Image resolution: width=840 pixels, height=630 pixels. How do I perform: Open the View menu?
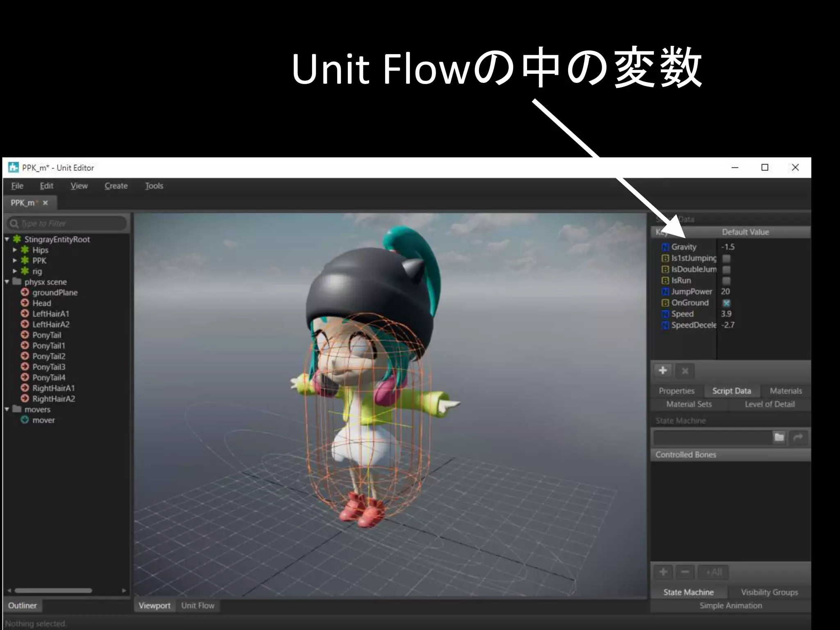point(79,186)
